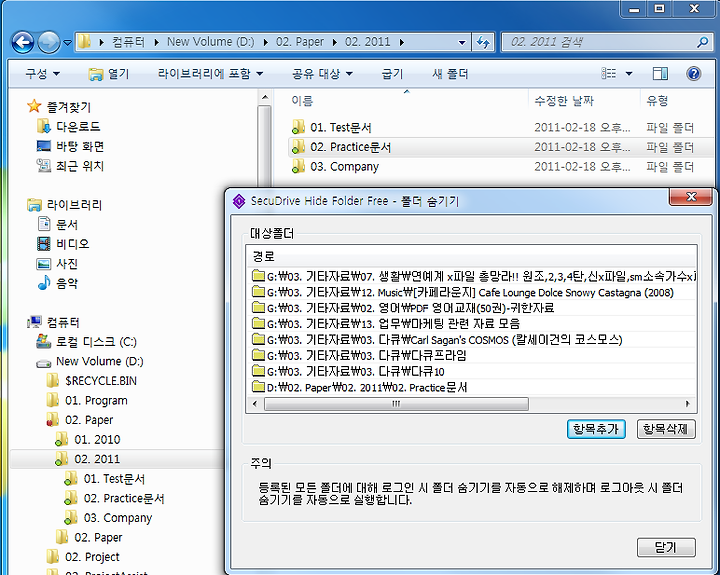The width and height of the screenshot is (720, 575).
Task: Click 컴퓨터 in address bar breadcrumb
Action: pyautogui.click(x=128, y=42)
